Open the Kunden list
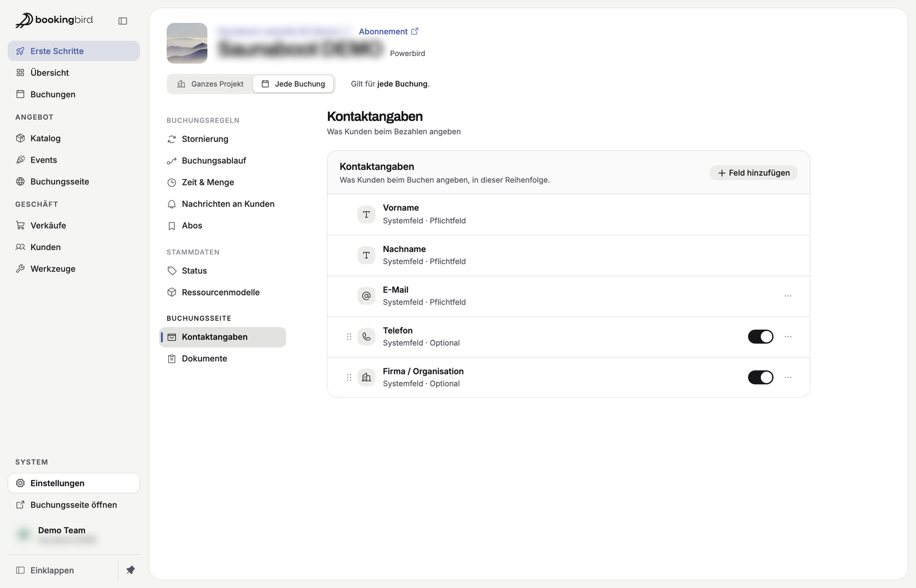This screenshot has height=588, width=916. [x=74, y=247]
